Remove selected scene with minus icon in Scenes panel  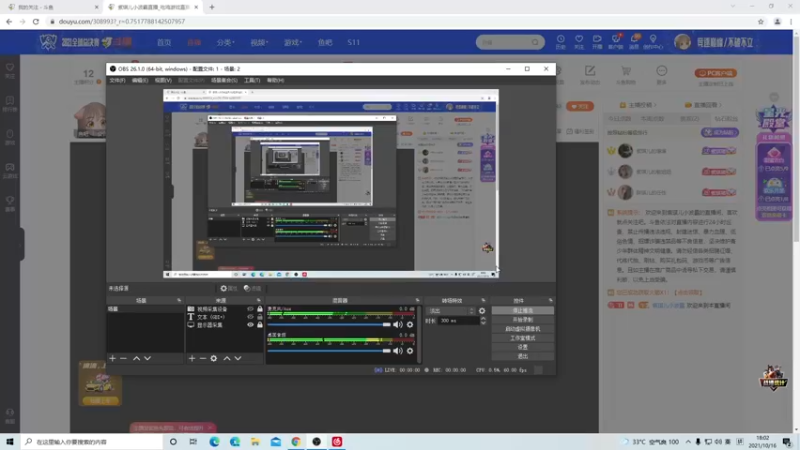pyautogui.click(x=123, y=359)
